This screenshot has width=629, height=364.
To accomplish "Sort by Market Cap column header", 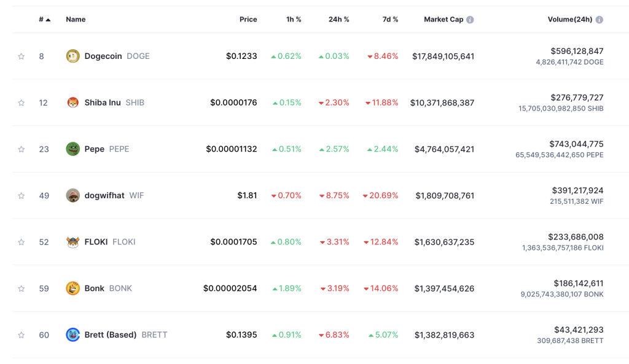I will coord(443,19).
